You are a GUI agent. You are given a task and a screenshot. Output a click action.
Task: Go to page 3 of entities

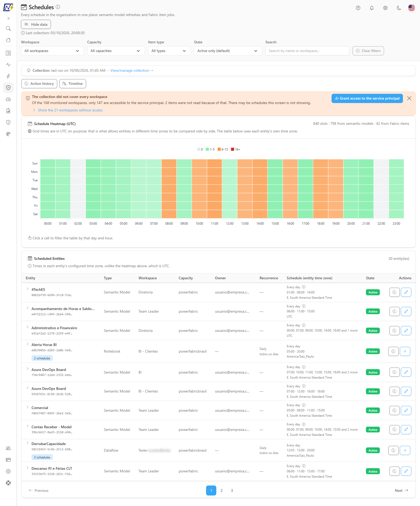point(232,491)
